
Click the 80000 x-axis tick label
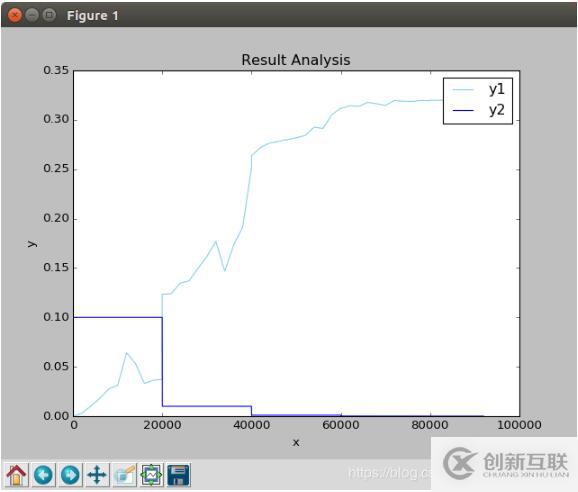430,425
